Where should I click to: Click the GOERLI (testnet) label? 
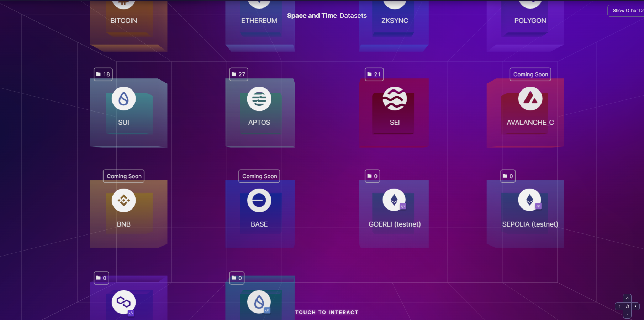click(x=395, y=224)
